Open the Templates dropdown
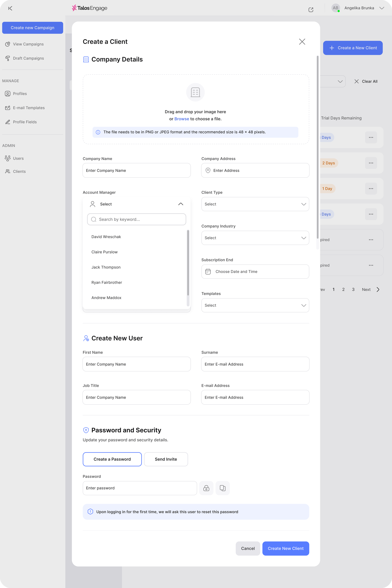 point(255,305)
